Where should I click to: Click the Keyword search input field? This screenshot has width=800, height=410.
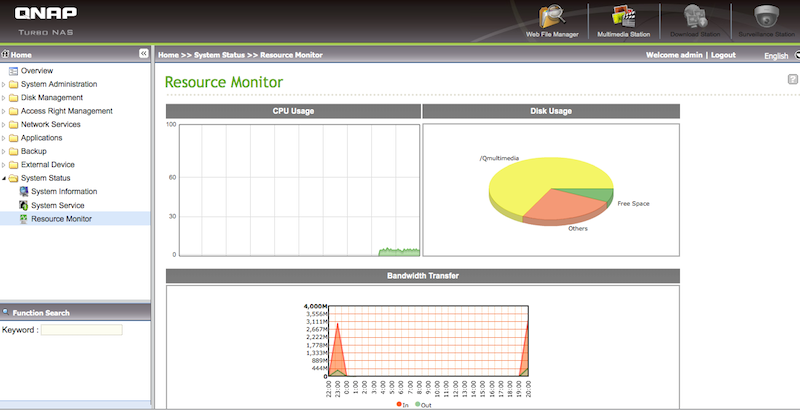(81, 330)
